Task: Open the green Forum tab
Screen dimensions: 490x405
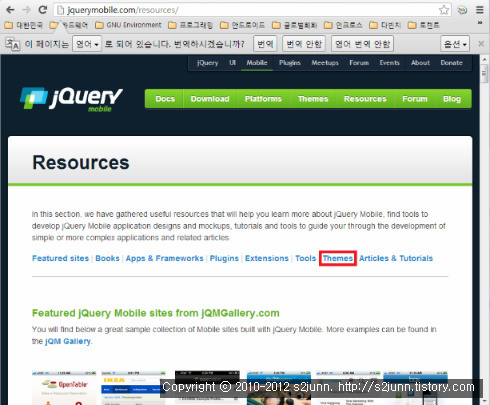Action: click(x=415, y=99)
